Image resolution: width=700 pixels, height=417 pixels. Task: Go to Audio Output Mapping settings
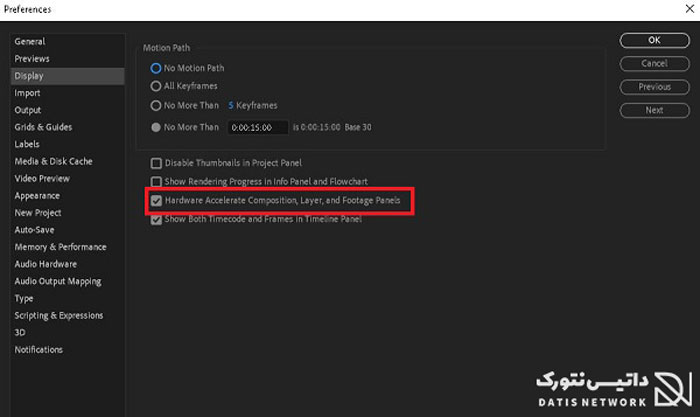pos(58,281)
